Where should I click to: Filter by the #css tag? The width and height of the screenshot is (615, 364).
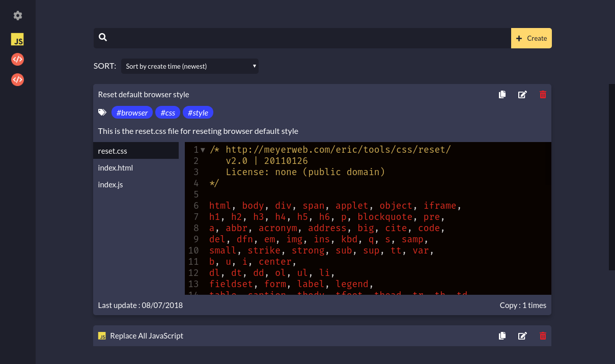point(167,113)
